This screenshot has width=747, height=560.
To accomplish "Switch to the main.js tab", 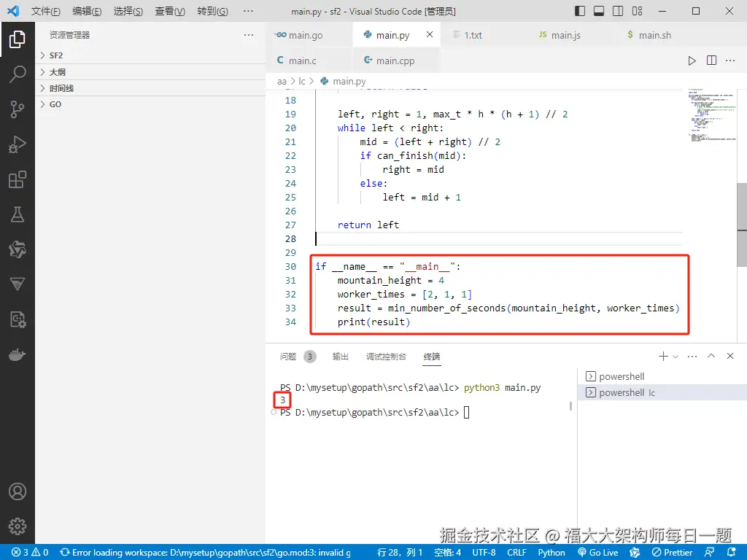I will click(571, 35).
